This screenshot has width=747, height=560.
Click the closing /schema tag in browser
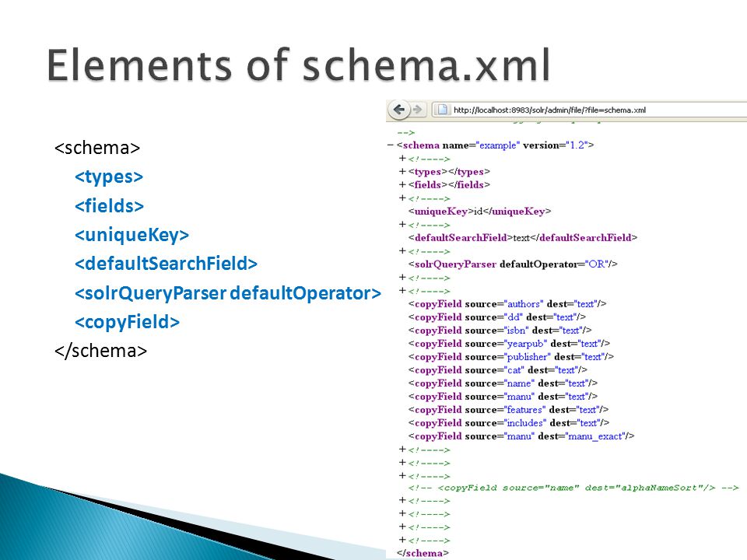tap(423, 553)
